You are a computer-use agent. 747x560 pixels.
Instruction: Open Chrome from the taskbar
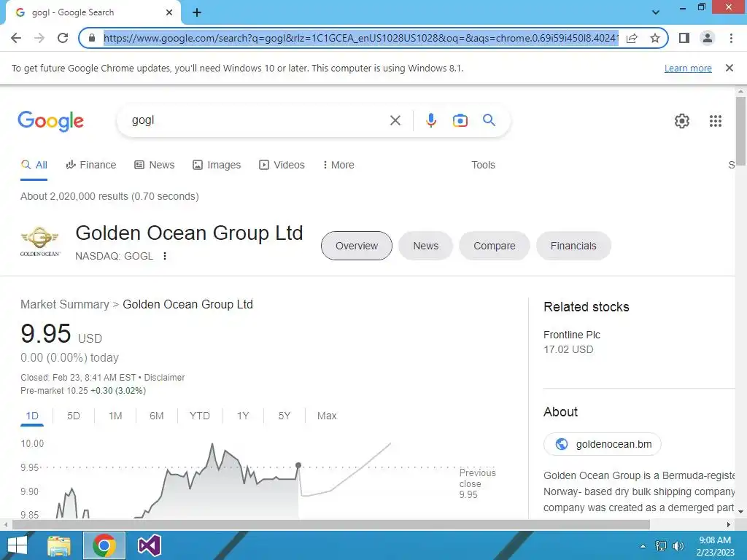(104, 545)
